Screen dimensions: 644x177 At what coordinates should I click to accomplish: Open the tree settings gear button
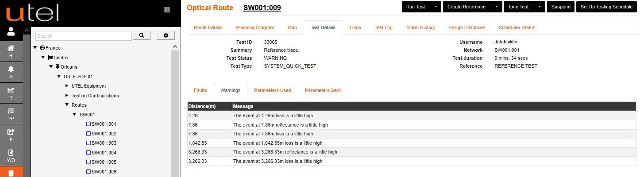166,35
